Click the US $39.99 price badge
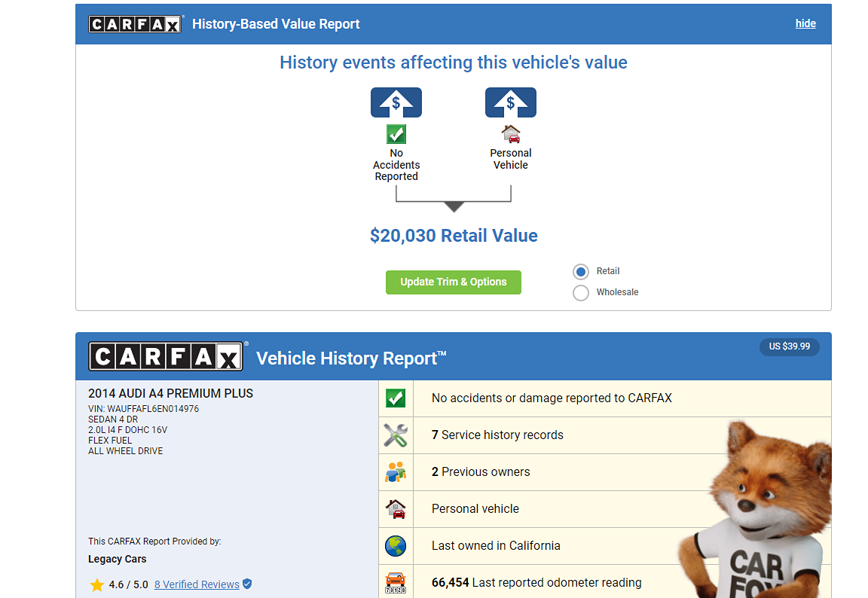The image size is (868, 598). (x=789, y=346)
